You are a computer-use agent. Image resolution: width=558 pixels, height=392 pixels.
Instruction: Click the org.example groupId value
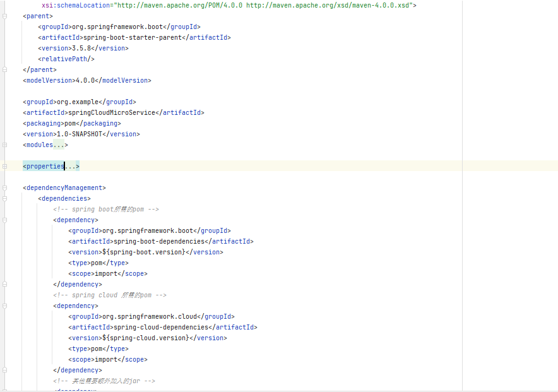pyautogui.click(x=76, y=102)
